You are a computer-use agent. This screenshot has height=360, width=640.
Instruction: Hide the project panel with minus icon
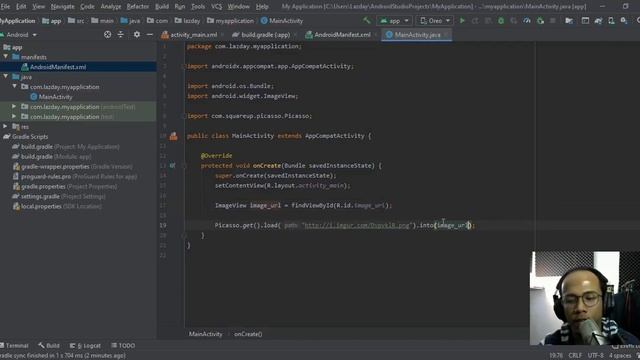[150, 35]
